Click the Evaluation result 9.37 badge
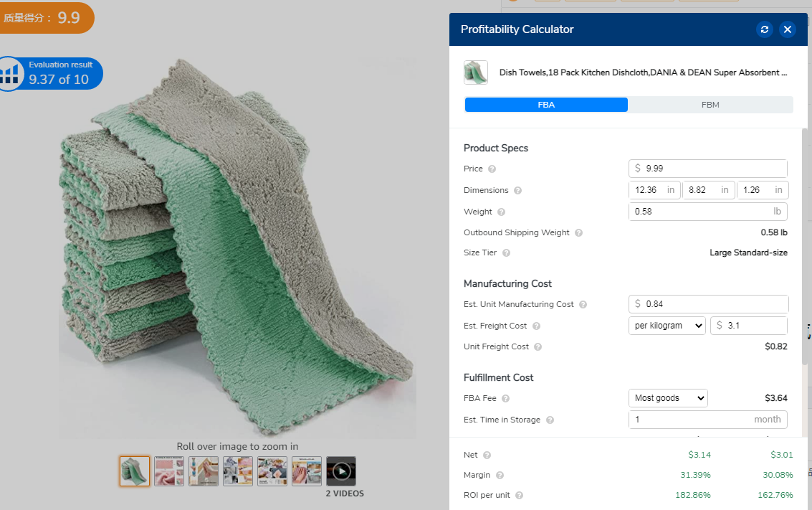812x510 pixels. [51, 74]
